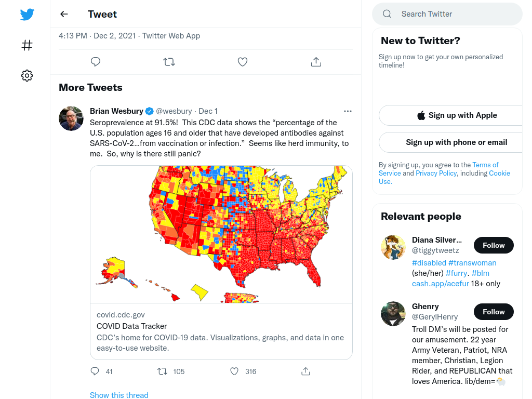The image size is (532, 399).
Task: Go back using the arrow icon
Action: pos(64,14)
